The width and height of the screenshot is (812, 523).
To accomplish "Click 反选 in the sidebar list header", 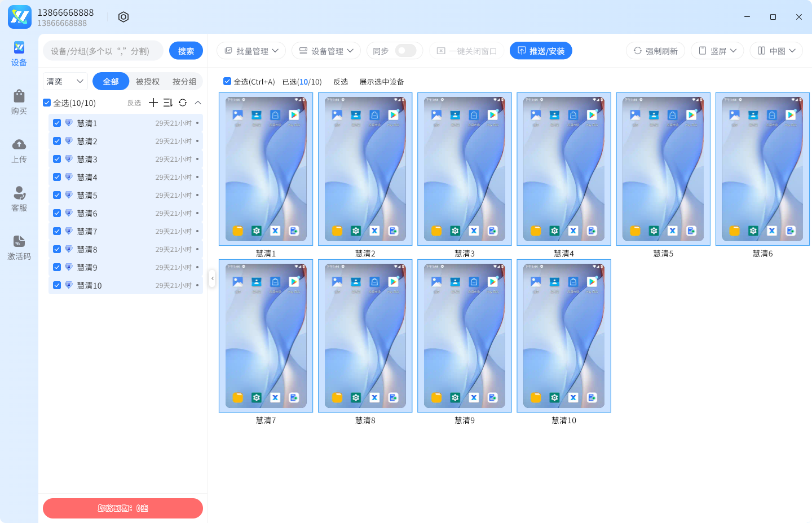I will coord(134,103).
